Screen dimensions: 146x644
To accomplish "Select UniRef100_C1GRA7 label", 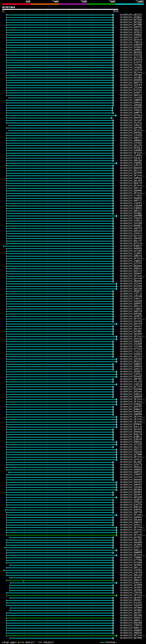I will tap(131, 254).
